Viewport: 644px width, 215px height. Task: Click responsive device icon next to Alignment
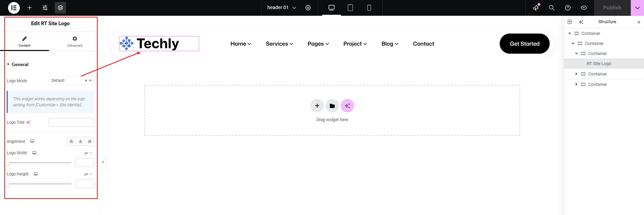click(32, 141)
